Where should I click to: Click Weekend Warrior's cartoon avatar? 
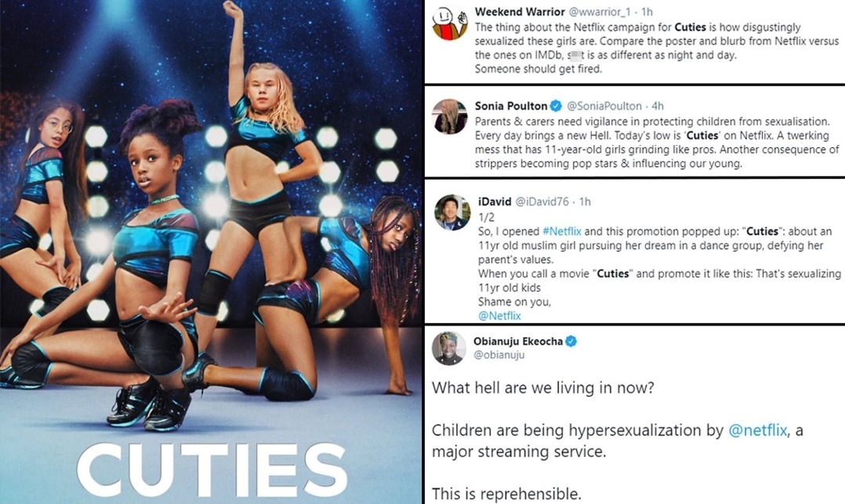point(451,24)
